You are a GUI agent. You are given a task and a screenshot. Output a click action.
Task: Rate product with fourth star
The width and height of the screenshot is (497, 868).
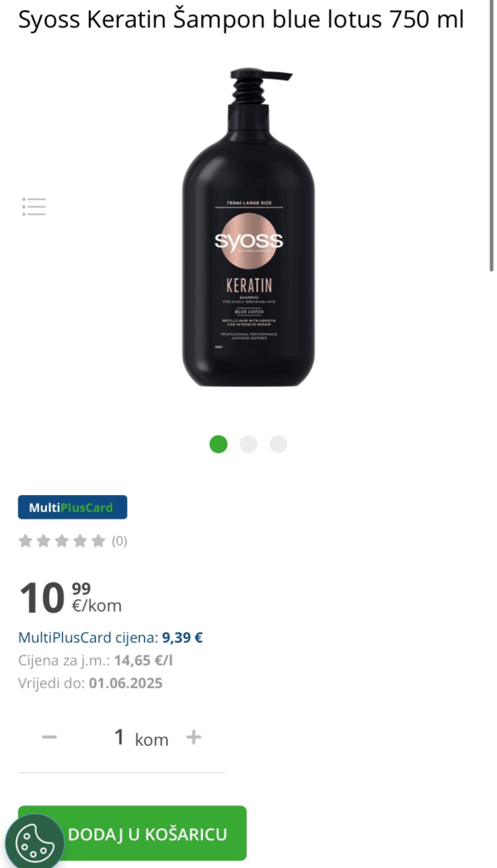pos(80,541)
